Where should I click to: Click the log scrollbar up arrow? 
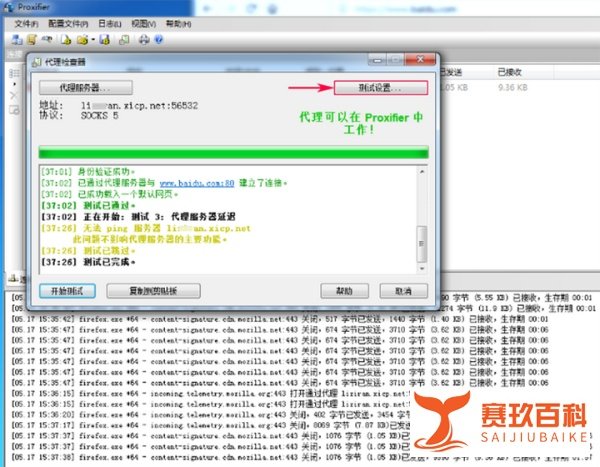pyautogui.click(x=422, y=172)
